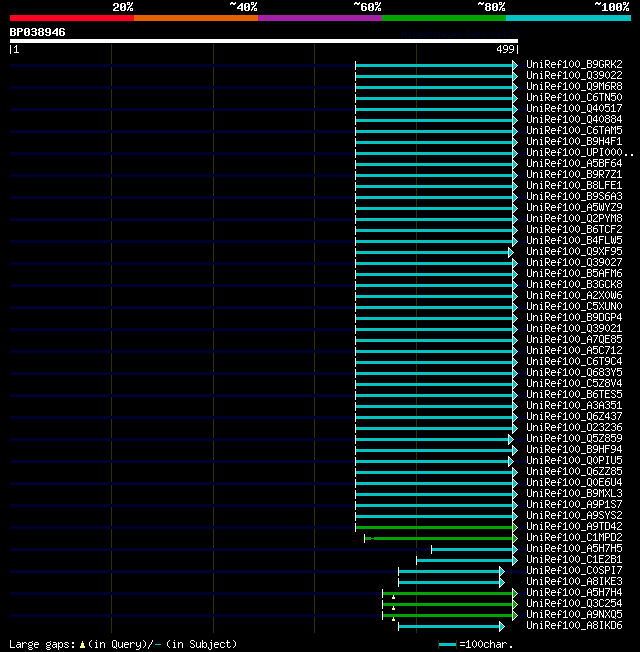Select the UniRef100_A9SYS2 label

coord(574,516)
